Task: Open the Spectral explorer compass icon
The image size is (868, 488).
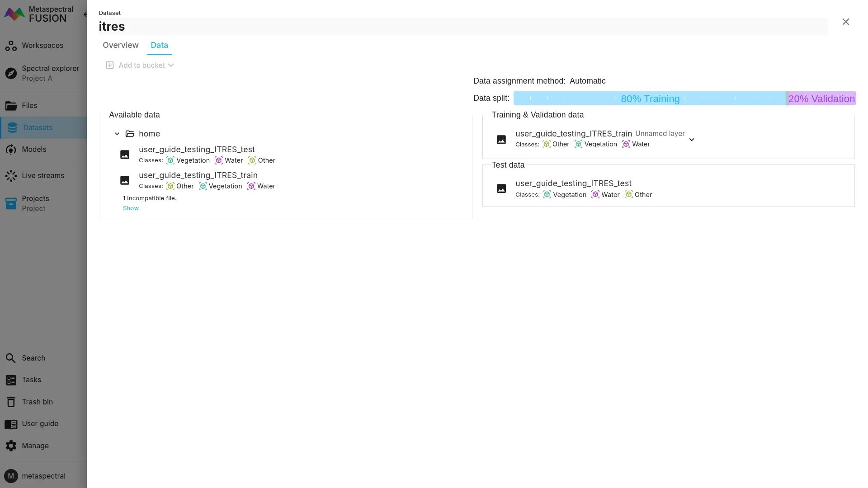Action: 11,73
